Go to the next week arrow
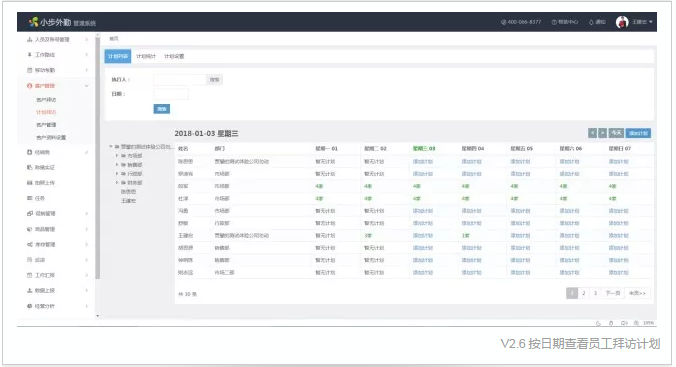The image size is (676, 367). pos(602,133)
